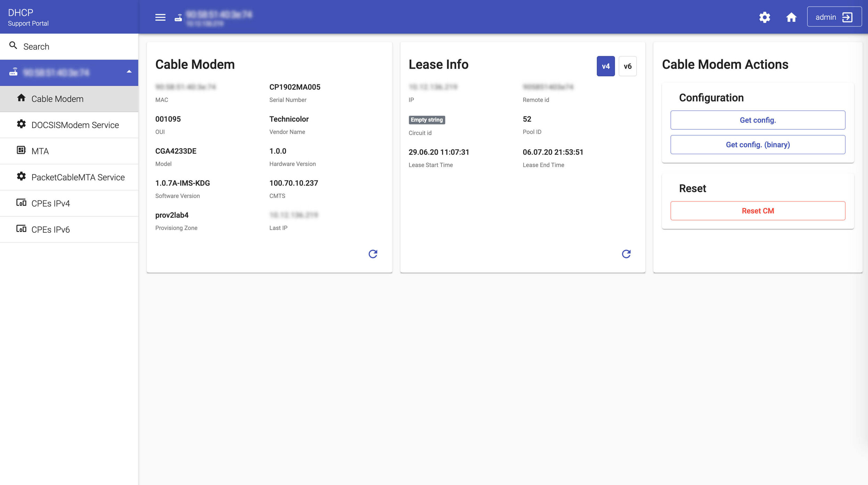Screen dimensions: 868x485
Task: Refresh the Cable Modem card
Action: (373, 254)
